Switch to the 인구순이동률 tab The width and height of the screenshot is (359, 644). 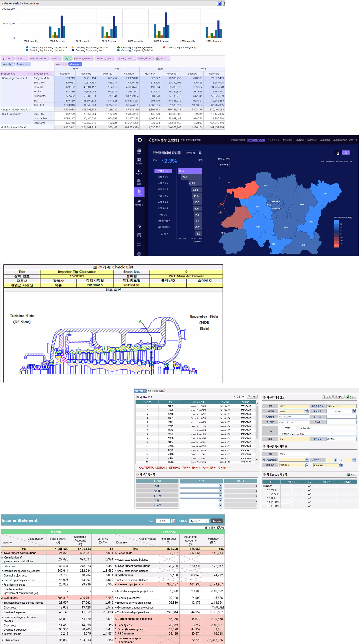273,140
